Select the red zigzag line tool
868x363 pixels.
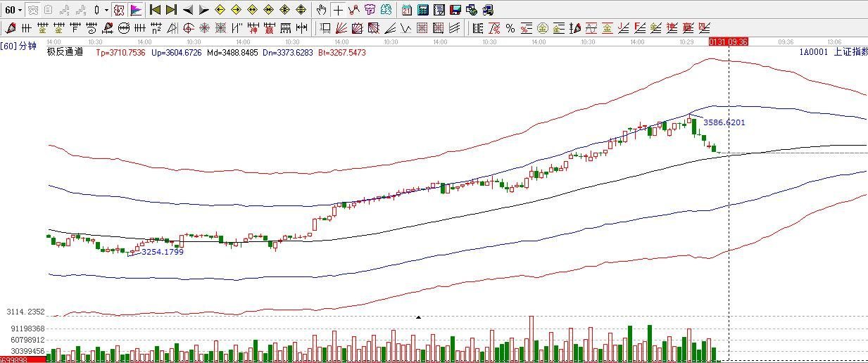(x=353, y=10)
